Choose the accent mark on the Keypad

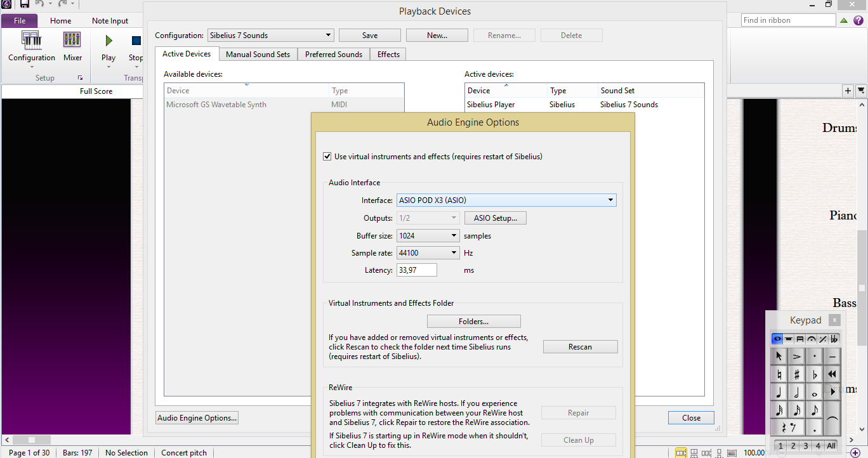click(x=797, y=357)
